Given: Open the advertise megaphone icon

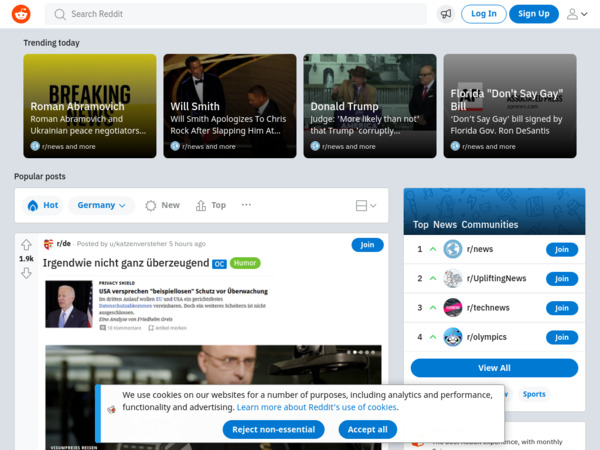Looking at the screenshot, I should click(x=446, y=14).
